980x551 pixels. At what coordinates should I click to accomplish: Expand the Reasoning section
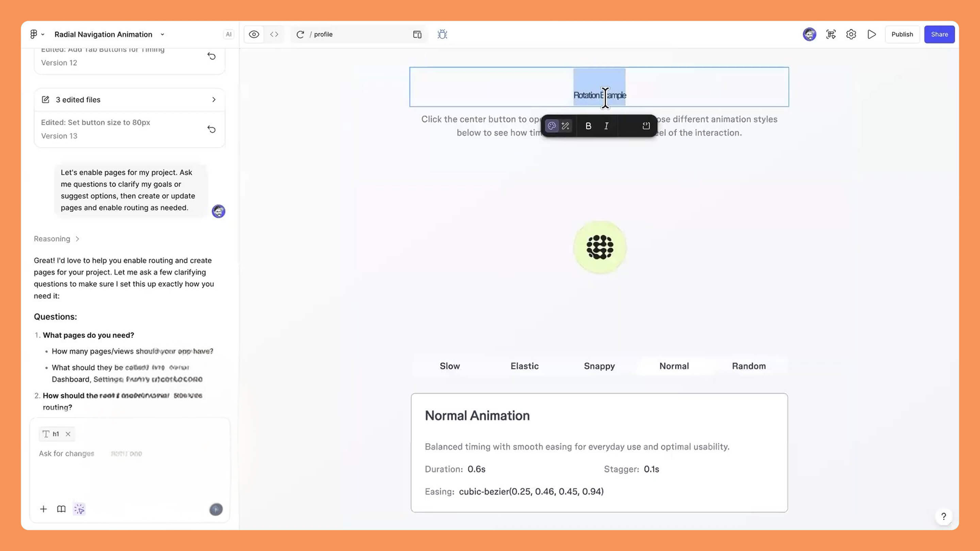click(x=56, y=239)
